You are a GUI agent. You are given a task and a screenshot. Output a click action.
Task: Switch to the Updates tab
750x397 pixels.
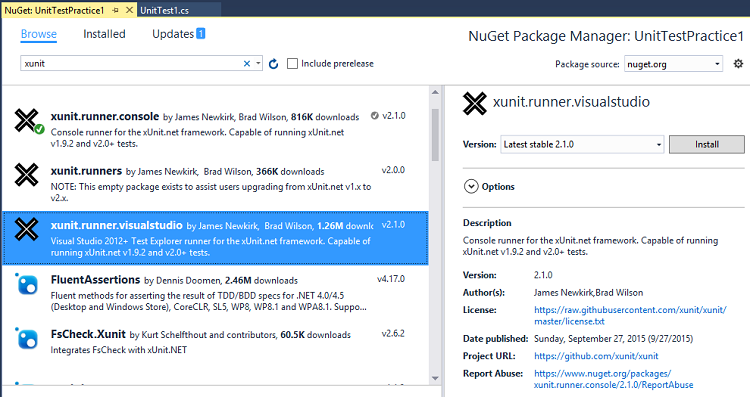pos(173,34)
